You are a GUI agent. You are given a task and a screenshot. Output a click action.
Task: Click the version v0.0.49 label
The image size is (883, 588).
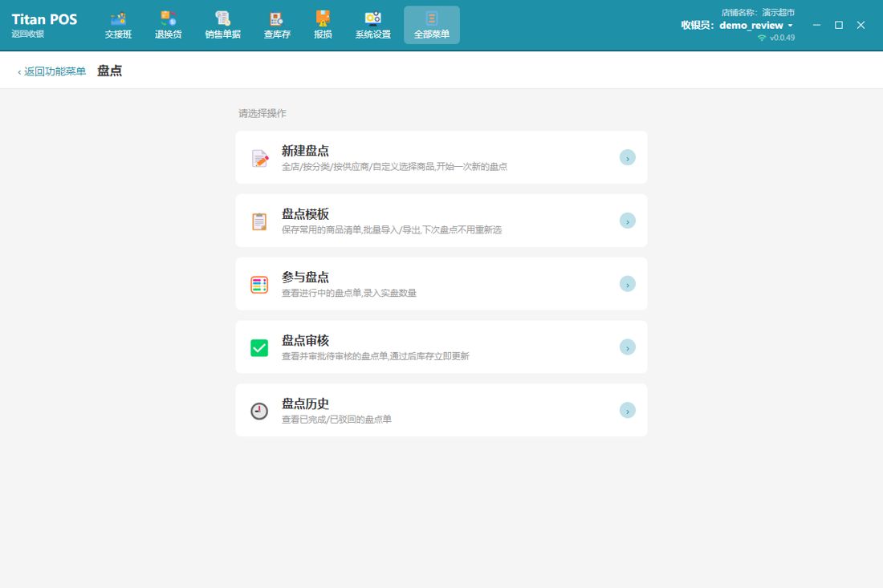pos(782,38)
